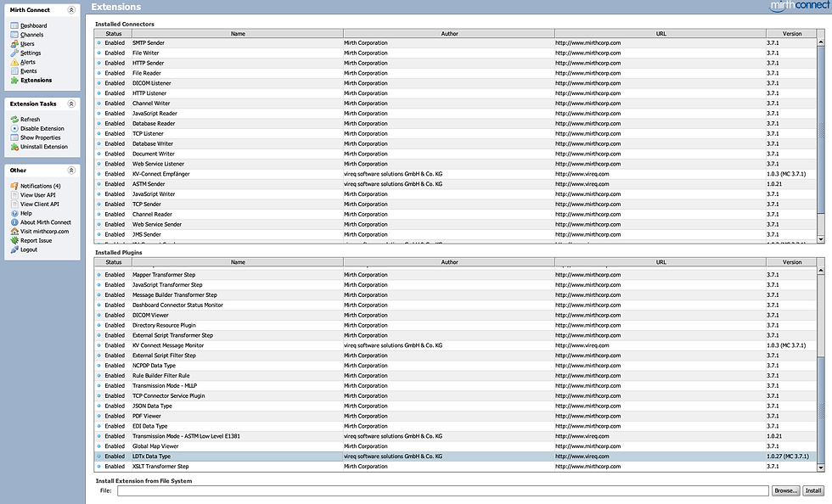This screenshot has height=504, width=832.
Task: Open the Dashboard link
Action: pos(33,25)
